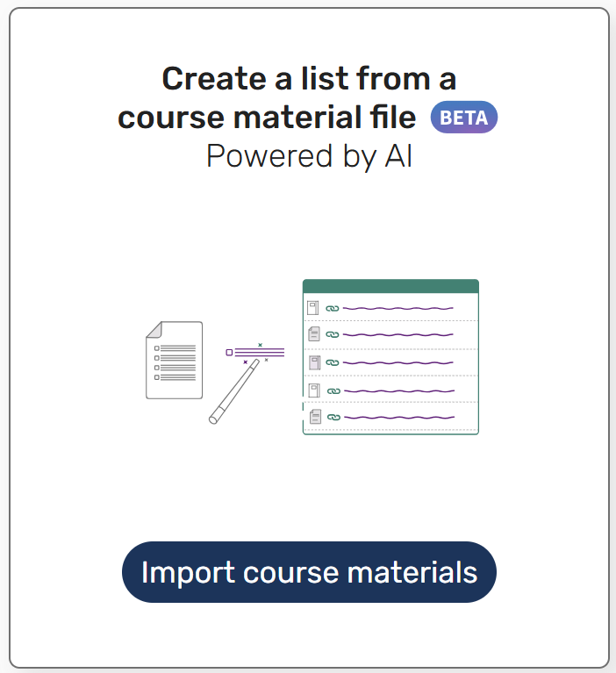This screenshot has height=673, width=616.
Task: Click the document icon in the second list row
Action: point(314,334)
